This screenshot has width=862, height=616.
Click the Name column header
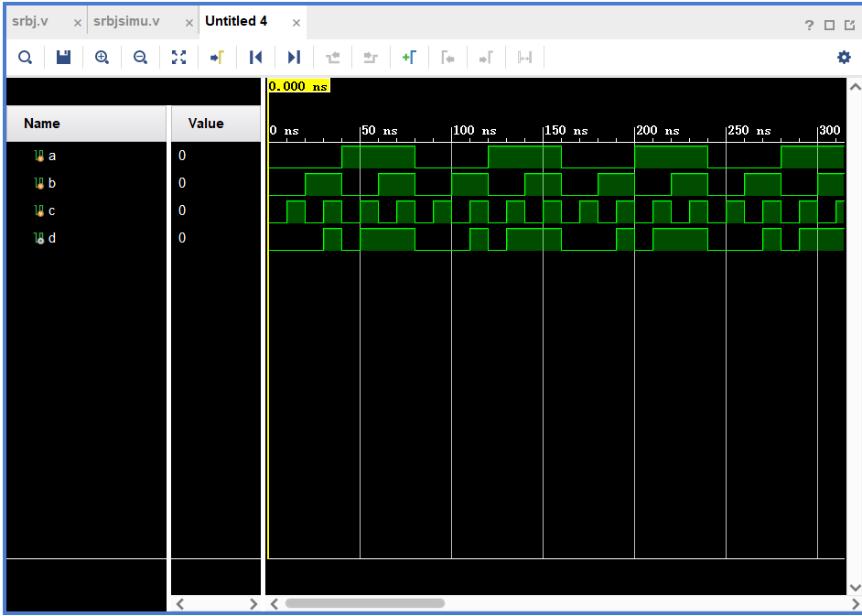pyautogui.click(x=42, y=124)
